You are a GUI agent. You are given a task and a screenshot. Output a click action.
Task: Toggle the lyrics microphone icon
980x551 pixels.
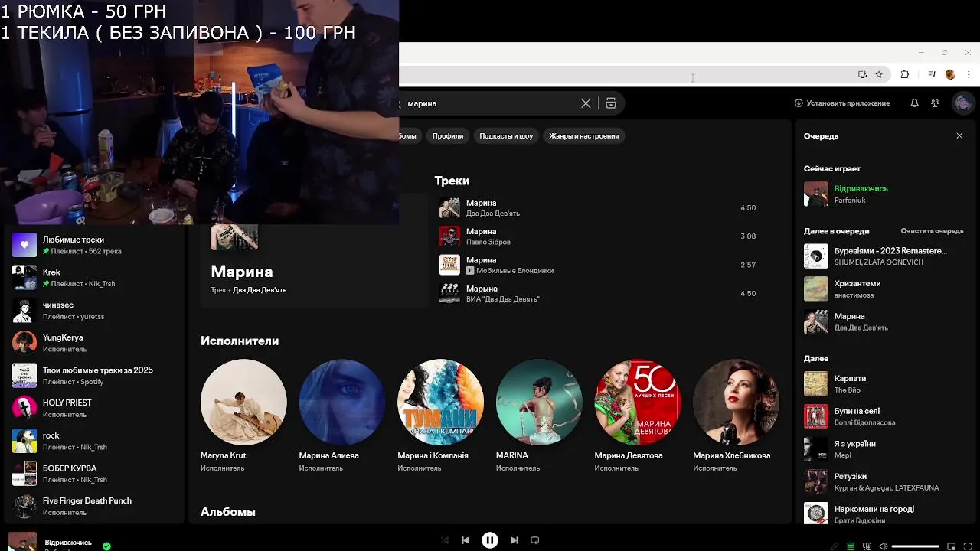point(835,546)
